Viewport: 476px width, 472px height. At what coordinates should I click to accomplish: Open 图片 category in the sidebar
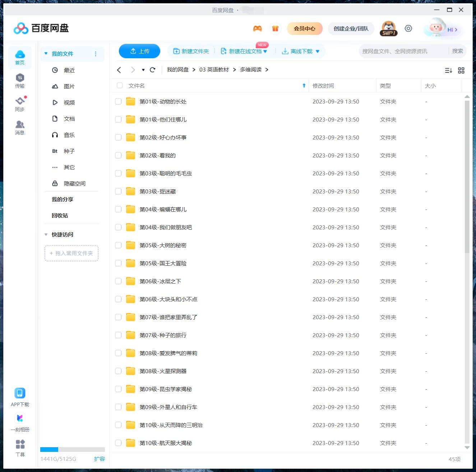click(69, 87)
